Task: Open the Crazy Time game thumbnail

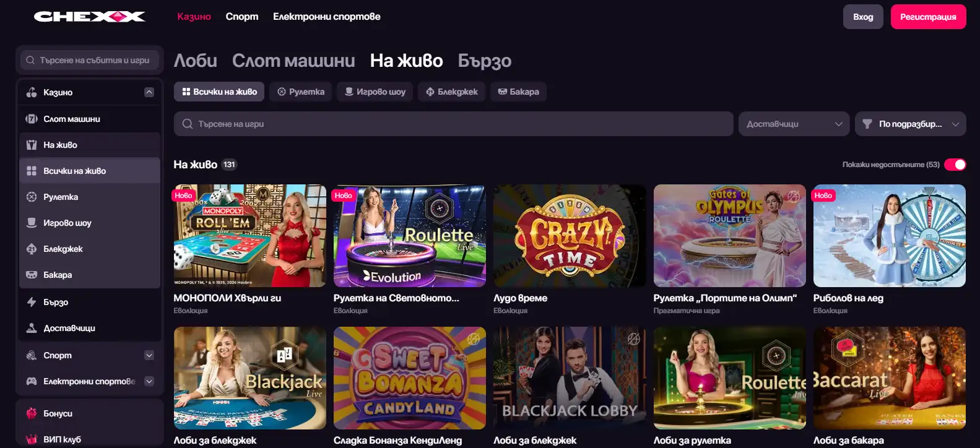Action: coord(570,236)
